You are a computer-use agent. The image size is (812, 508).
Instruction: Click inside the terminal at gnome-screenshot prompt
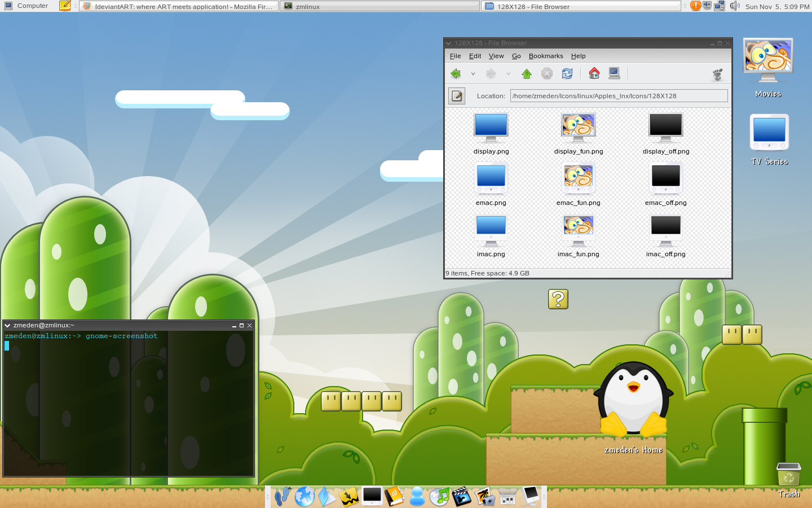(121, 336)
